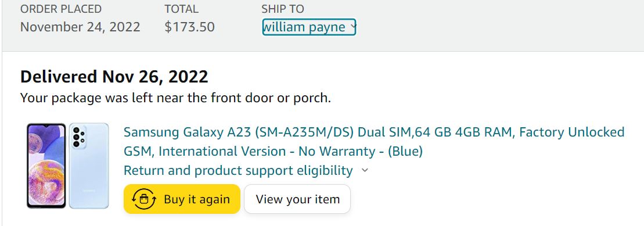Select the Delivered Nov 26, 2022 heading

[114, 77]
